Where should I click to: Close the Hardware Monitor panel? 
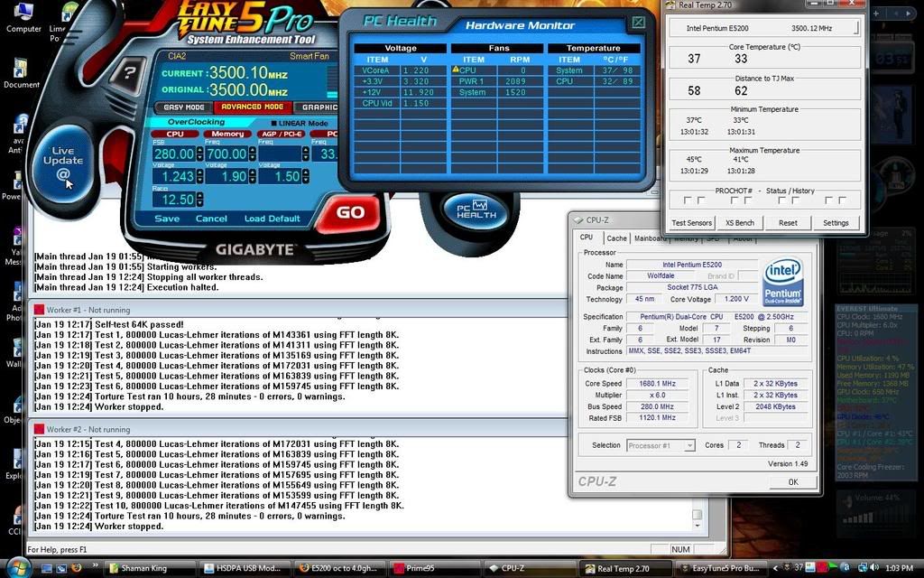click(638, 22)
